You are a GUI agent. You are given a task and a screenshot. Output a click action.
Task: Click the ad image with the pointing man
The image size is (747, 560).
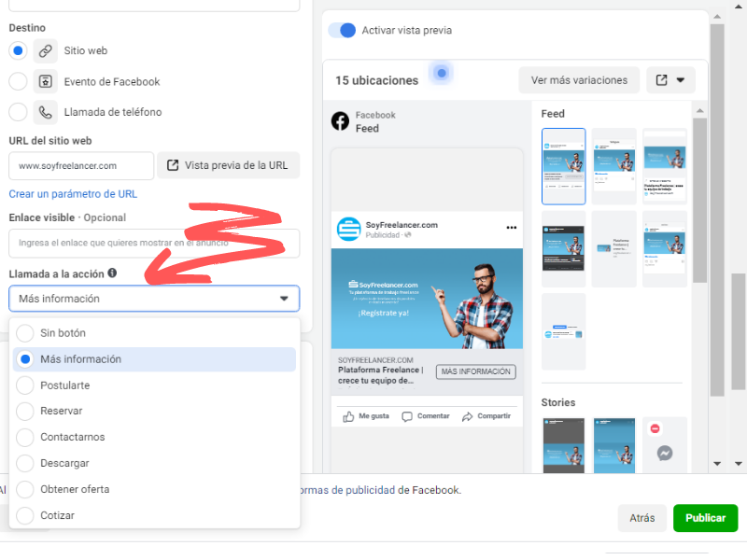[x=427, y=299]
